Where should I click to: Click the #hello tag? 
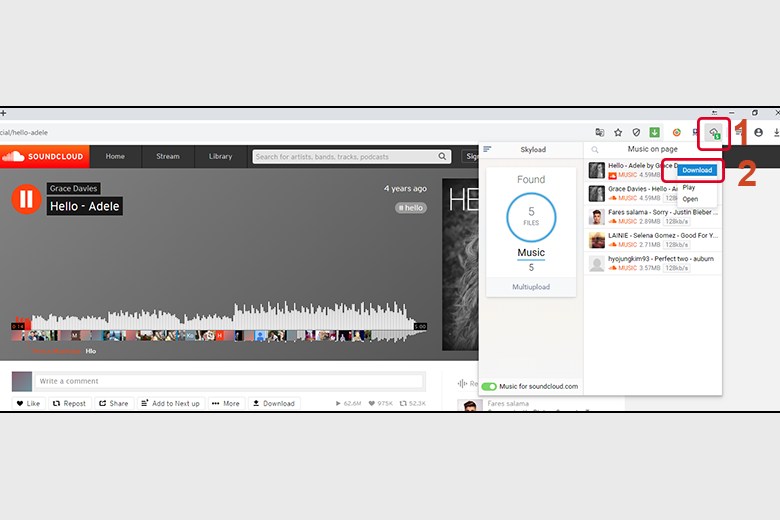point(411,208)
